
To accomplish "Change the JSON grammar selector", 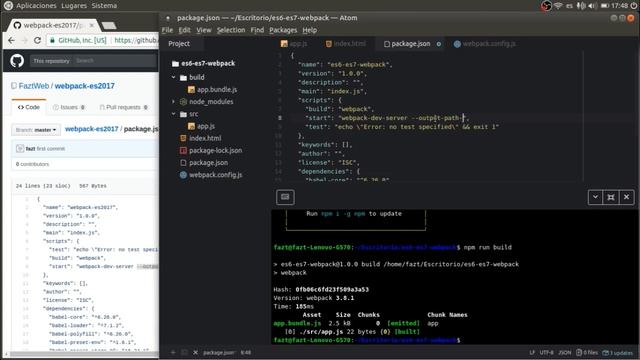I will coord(565,353).
